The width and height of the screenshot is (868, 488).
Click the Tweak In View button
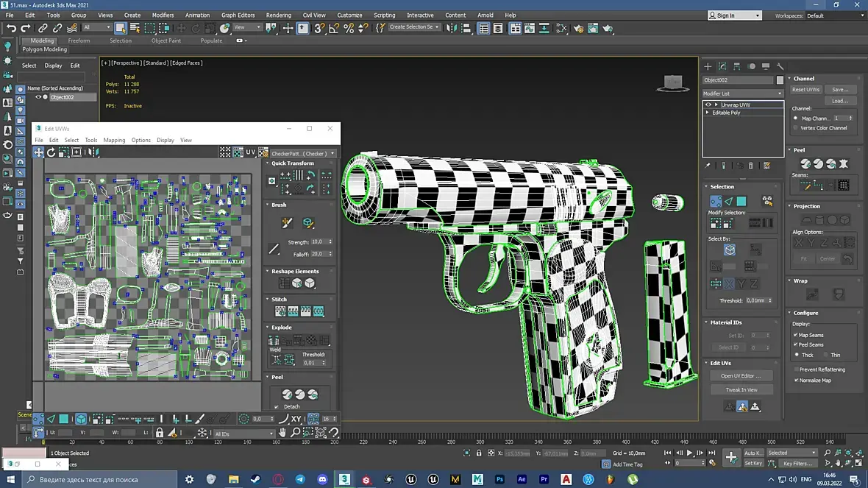(741, 389)
